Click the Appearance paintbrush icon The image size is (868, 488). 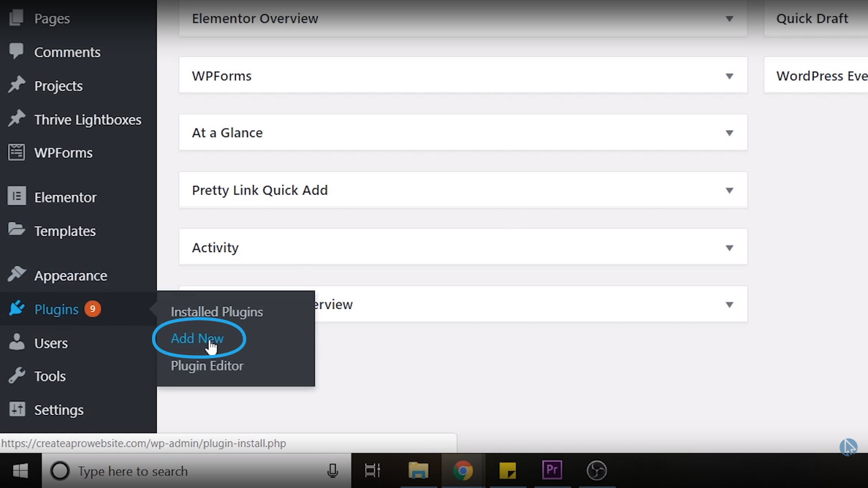coord(16,274)
